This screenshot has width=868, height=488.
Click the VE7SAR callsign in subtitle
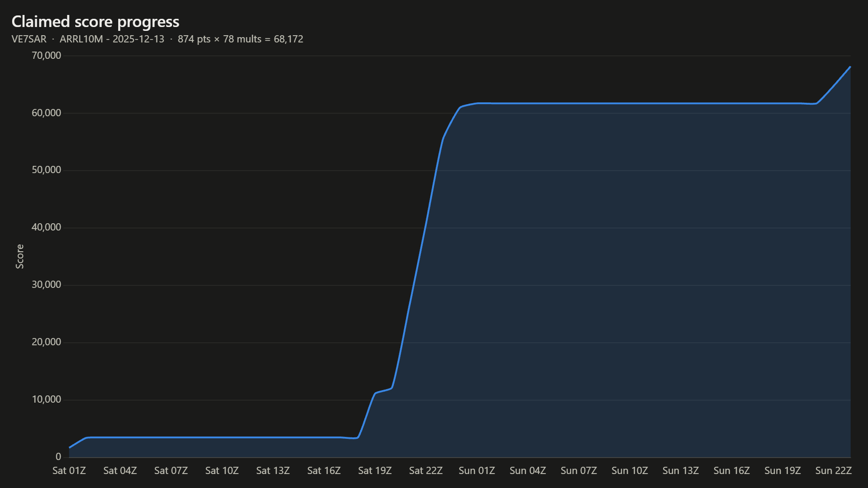point(29,39)
